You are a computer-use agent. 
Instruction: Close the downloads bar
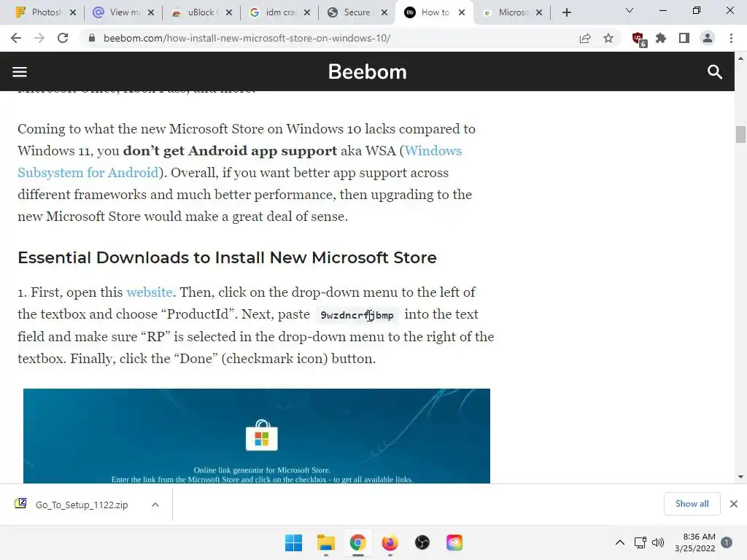734,504
